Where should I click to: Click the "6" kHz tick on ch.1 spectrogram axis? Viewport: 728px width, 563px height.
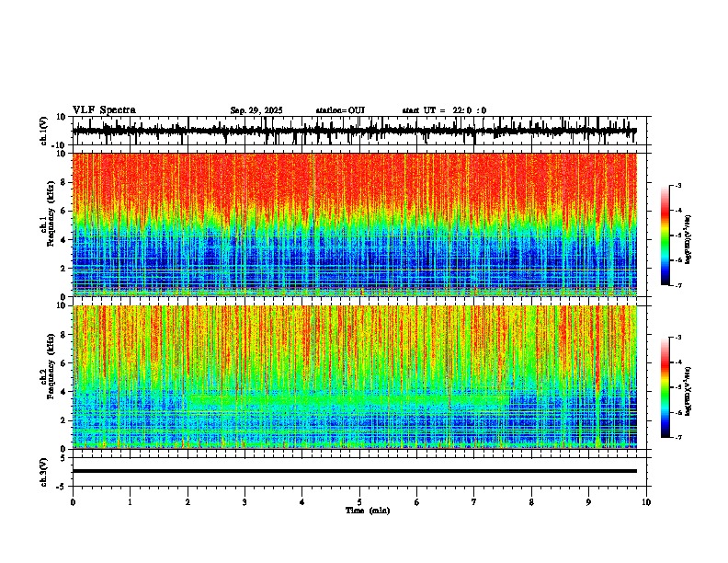64,211
